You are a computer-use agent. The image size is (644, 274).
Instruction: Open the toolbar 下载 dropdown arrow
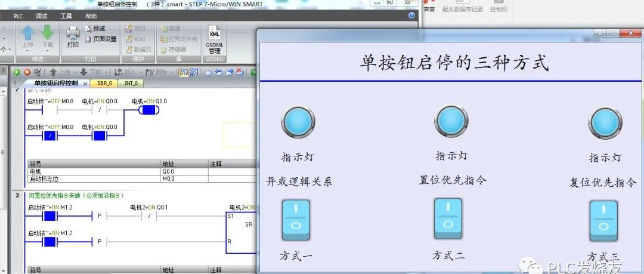[x=106, y=72]
